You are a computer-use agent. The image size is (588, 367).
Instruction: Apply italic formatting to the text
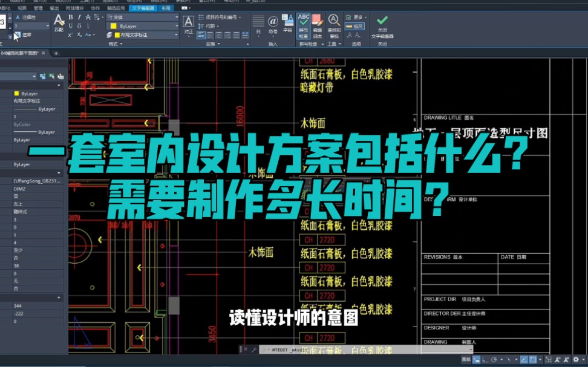click(x=78, y=18)
